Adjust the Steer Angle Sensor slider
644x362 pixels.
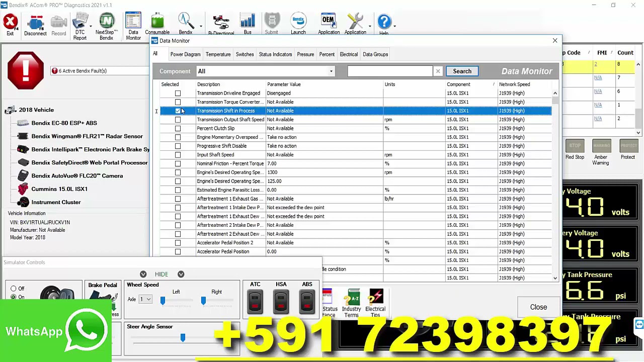(183, 338)
